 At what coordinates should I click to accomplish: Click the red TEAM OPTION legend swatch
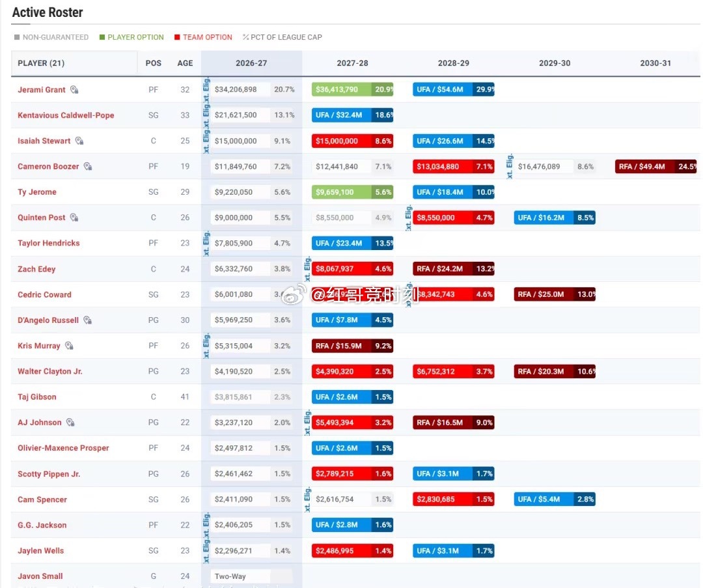tap(177, 37)
